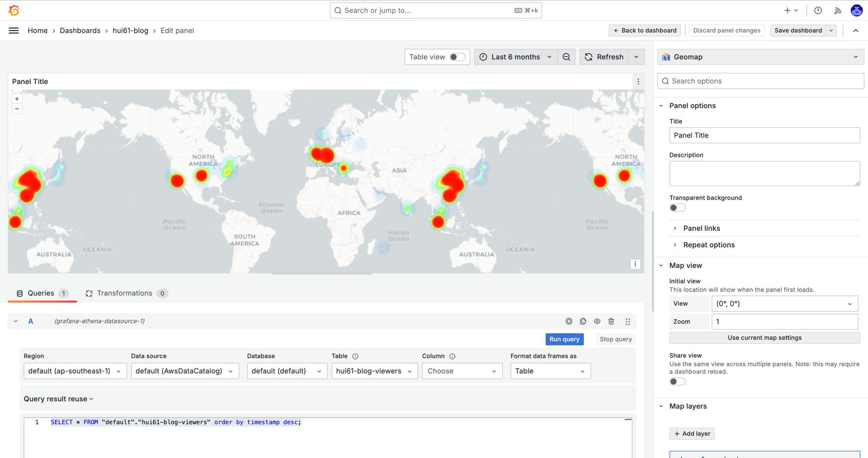The image size is (868, 458).
Task: Click the Add layer button
Action: [692, 433]
